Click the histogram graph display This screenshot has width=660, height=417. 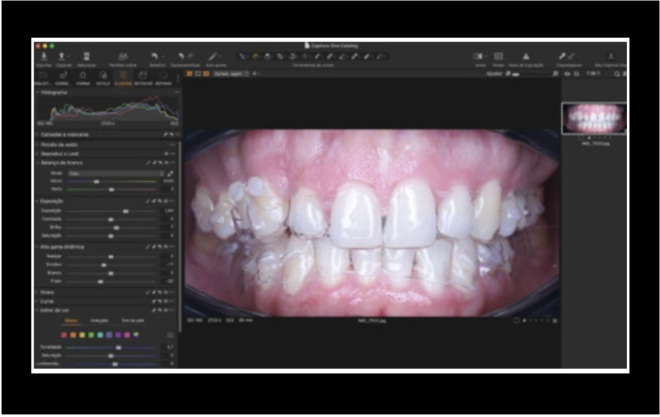click(x=109, y=109)
